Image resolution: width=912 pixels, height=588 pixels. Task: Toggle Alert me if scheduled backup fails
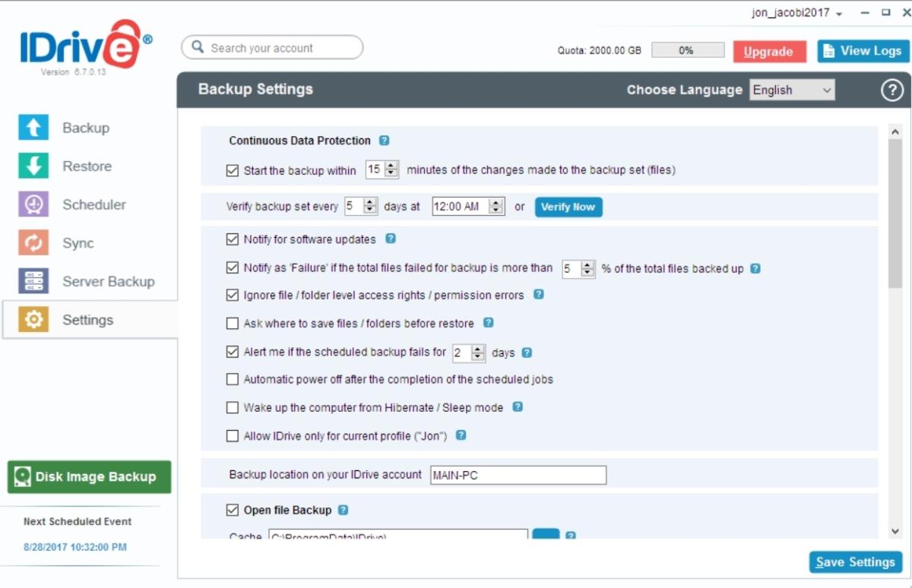pyautogui.click(x=233, y=352)
